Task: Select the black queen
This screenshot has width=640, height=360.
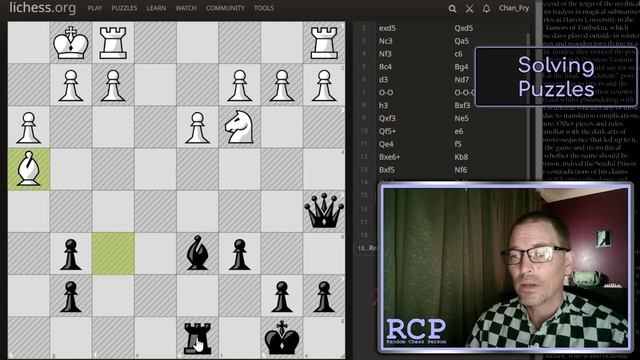Action: coord(324,211)
